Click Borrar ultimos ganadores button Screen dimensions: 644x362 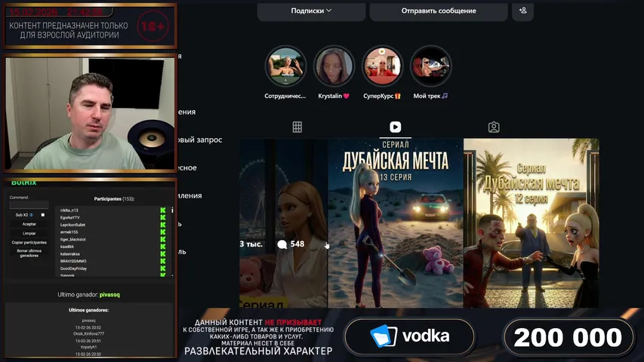click(29, 252)
